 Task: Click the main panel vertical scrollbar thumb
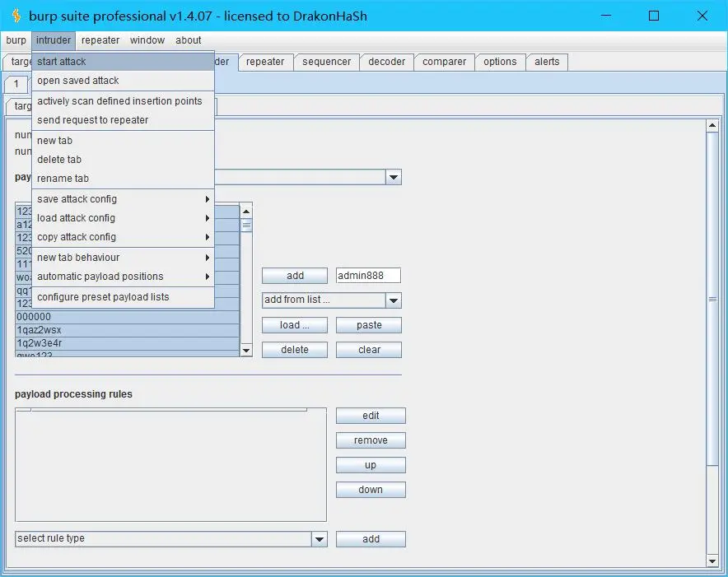pyautogui.click(x=712, y=299)
